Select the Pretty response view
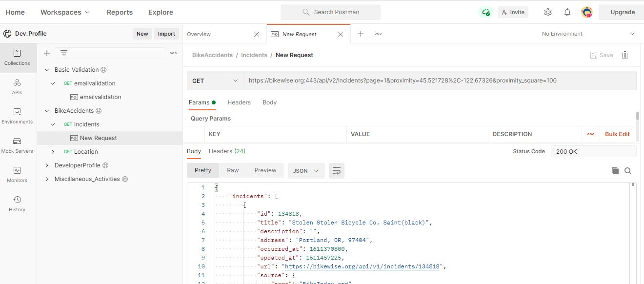 pyautogui.click(x=203, y=170)
